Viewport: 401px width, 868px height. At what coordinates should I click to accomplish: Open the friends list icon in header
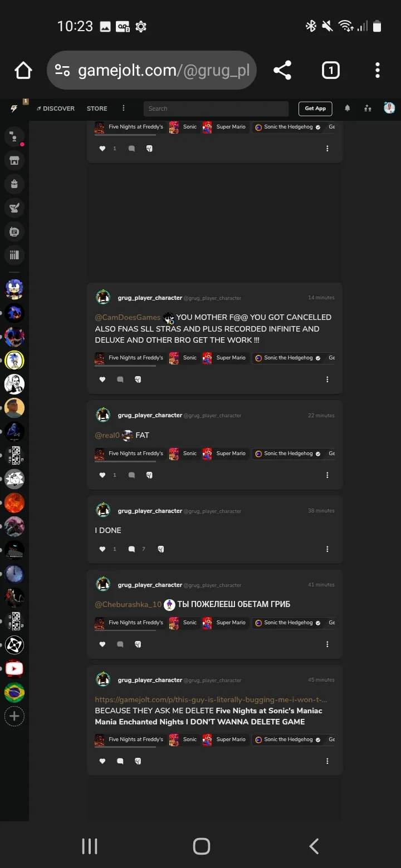pos(368,108)
